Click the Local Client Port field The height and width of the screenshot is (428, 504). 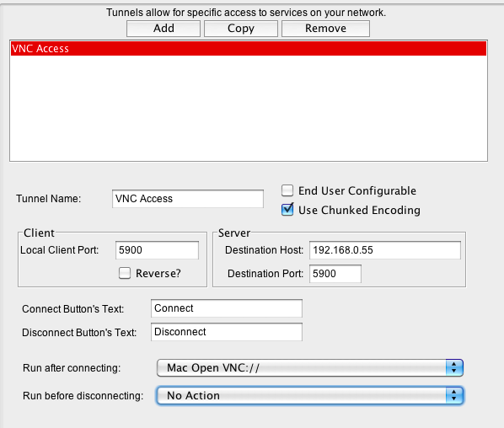[157, 250]
